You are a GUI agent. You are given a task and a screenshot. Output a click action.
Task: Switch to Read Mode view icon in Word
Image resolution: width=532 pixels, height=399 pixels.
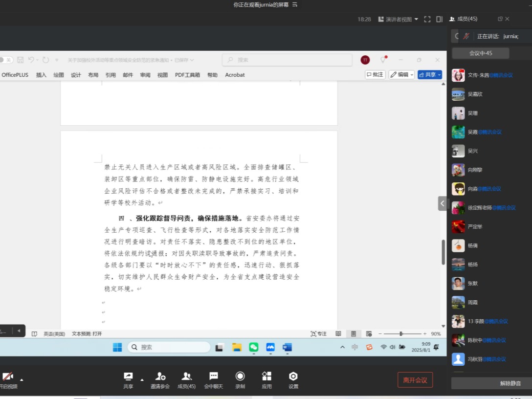338,334
